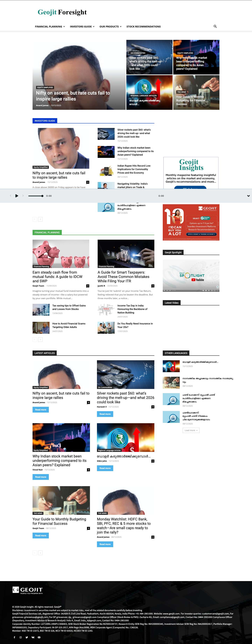Viewport: 252px width, 644px height.
Task: Open A Guide for Smart Taxpayers article
Action: (x=123, y=277)
